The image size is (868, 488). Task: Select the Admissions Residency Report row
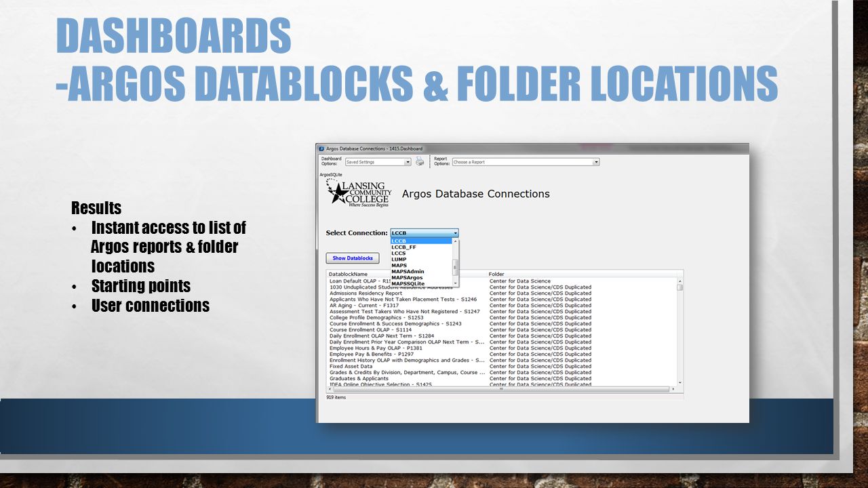[502, 293]
